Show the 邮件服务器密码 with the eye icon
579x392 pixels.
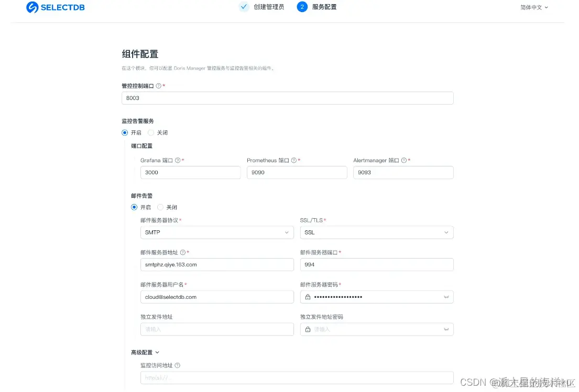(x=446, y=297)
